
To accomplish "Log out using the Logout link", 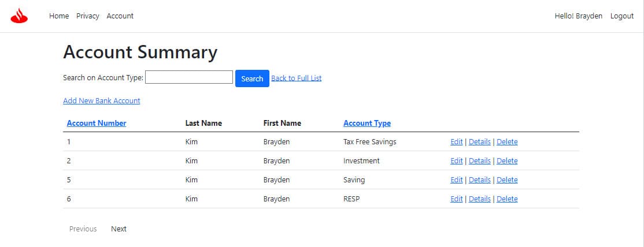I will pos(622,16).
